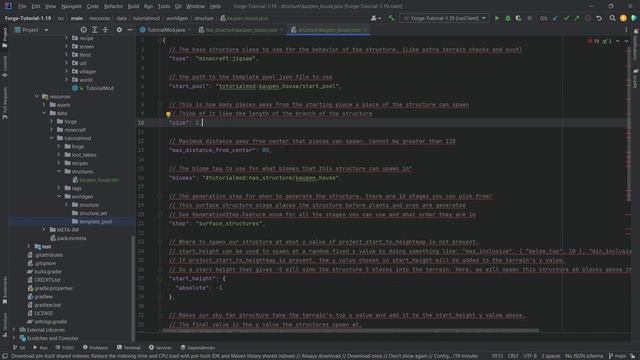Screen dimensions: 640x360
Task: Select opened file in Project panel
Action: [x=84, y=30]
